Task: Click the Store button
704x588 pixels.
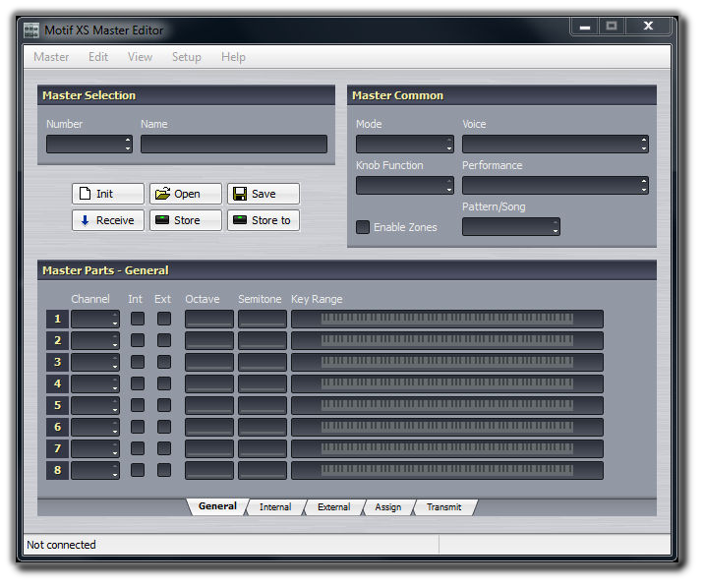Action: coord(186,220)
